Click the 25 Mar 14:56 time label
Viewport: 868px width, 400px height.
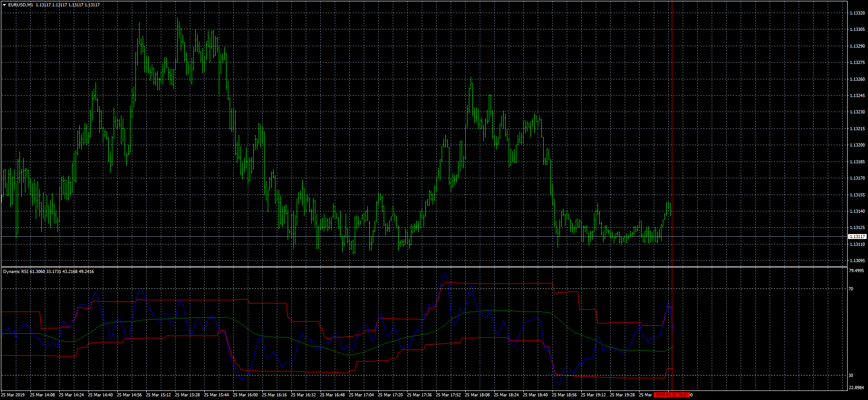[x=130, y=395]
